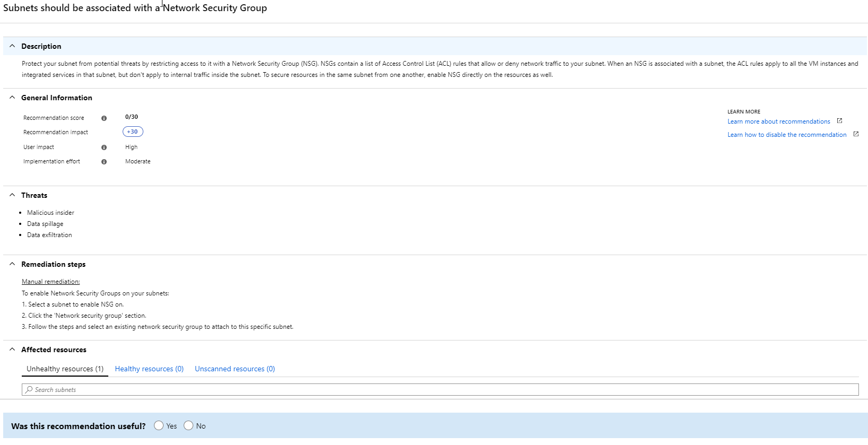This screenshot has width=868, height=445.
Task: Open the Unscanned resources (0) tab
Action: tap(235, 369)
